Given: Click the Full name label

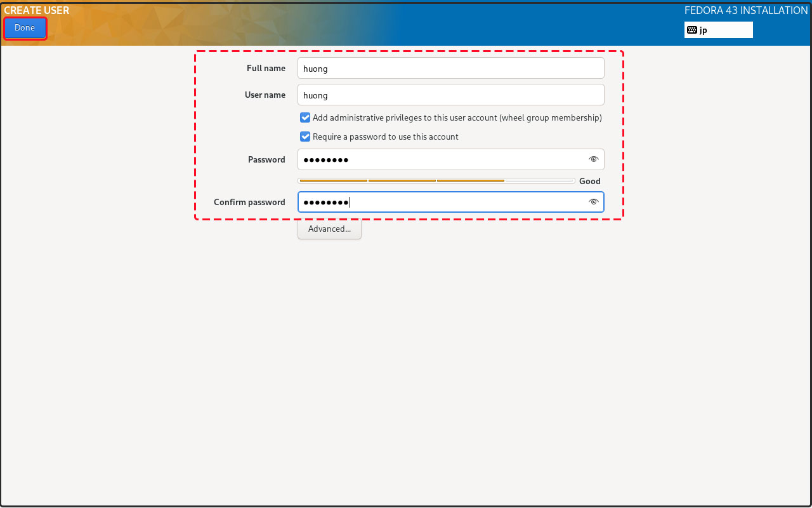Looking at the screenshot, I should point(266,68).
